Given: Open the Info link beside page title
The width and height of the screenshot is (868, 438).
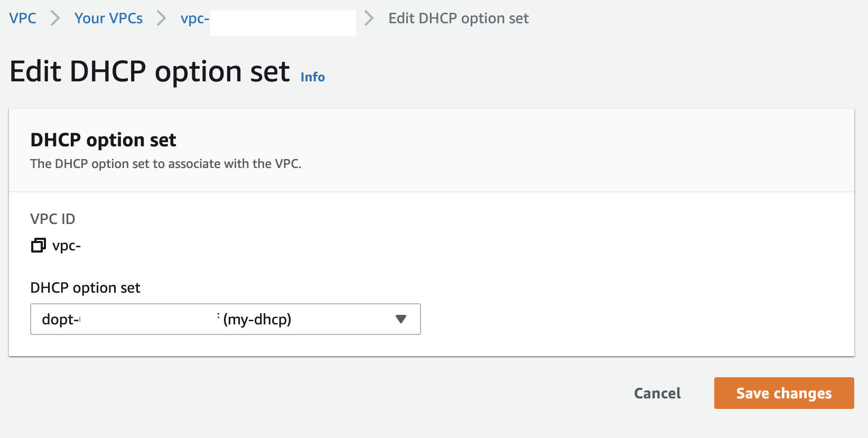Looking at the screenshot, I should click(313, 77).
